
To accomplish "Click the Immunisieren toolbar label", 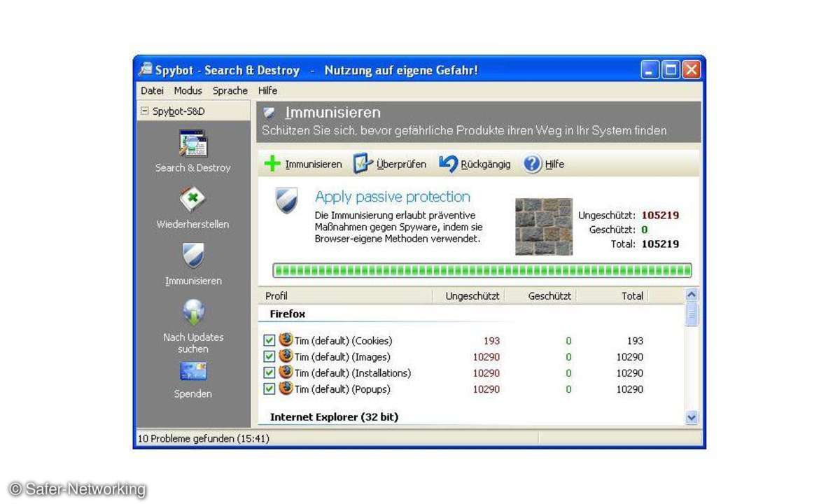I will 314,164.
